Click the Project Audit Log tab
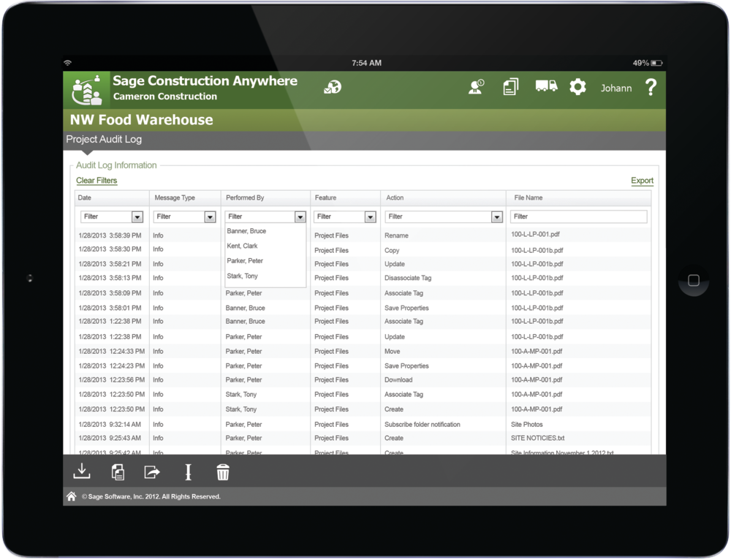Viewport: 731px width, 560px height. click(104, 139)
